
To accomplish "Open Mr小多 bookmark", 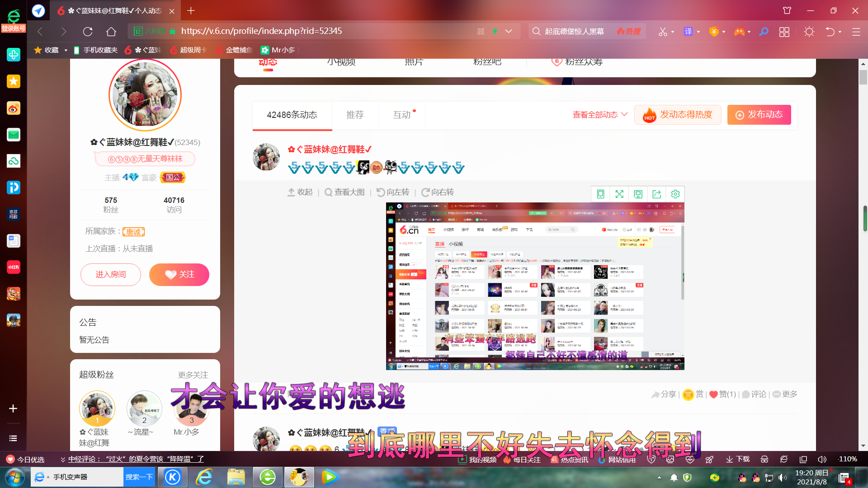I will [x=278, y=50].
